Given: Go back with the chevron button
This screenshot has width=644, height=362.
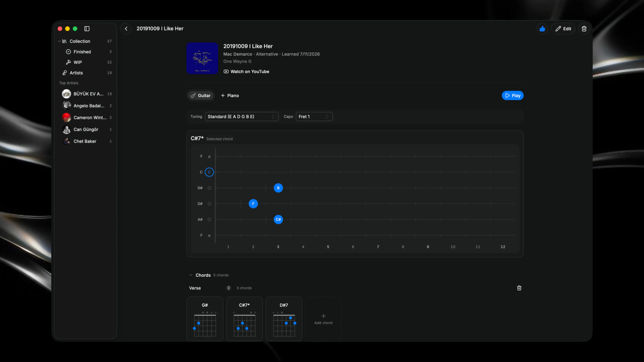Looking at the screenshot, I should tap(126, 29).
